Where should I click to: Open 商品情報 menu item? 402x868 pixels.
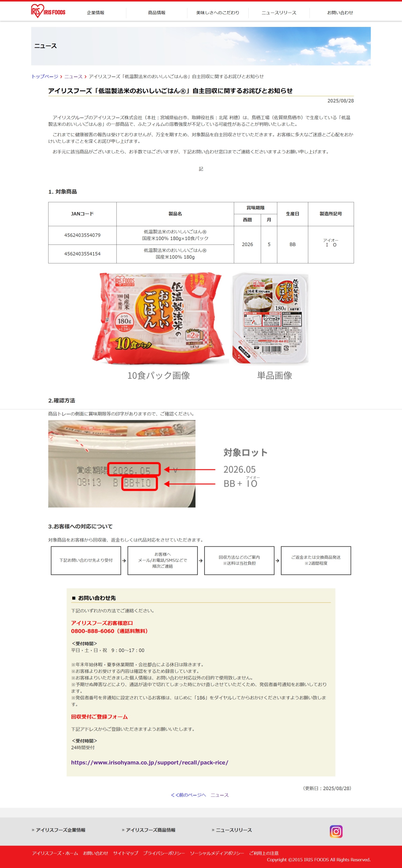point(156,13)
